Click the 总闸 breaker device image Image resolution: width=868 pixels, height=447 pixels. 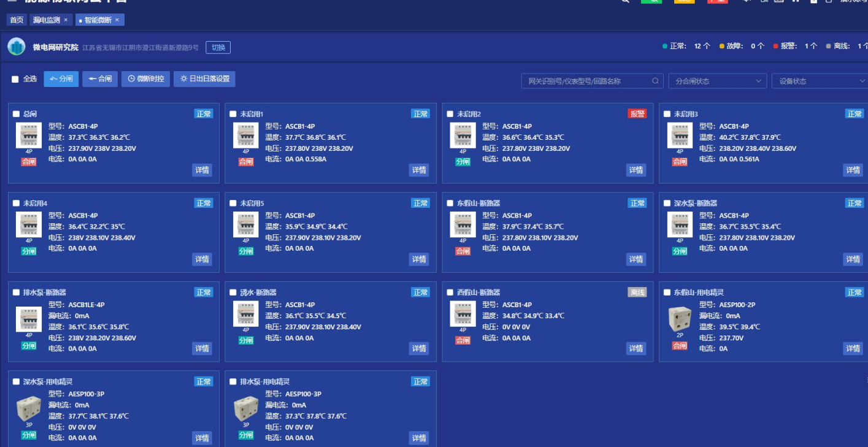coord(29,136)
